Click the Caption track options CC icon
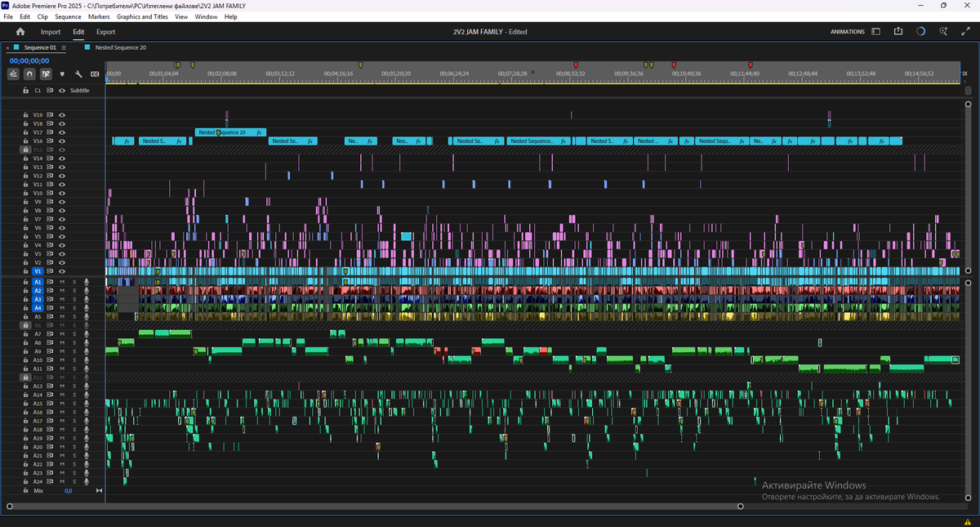Screen dimensions: 980x527 point(95,74)
